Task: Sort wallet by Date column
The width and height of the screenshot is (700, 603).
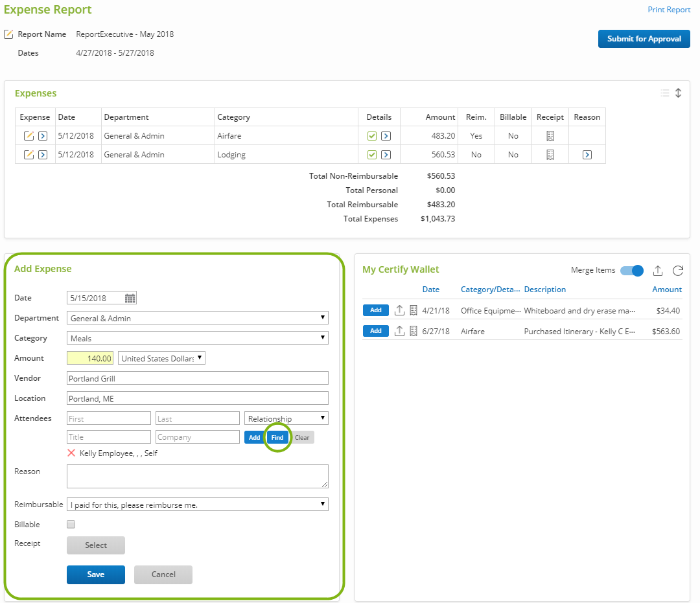Action: 431,289
